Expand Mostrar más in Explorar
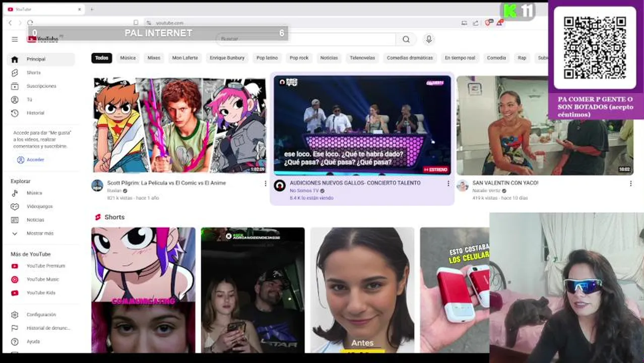This screenshot has width=644, height=363. pyautogui.click(x=41, y=233)
